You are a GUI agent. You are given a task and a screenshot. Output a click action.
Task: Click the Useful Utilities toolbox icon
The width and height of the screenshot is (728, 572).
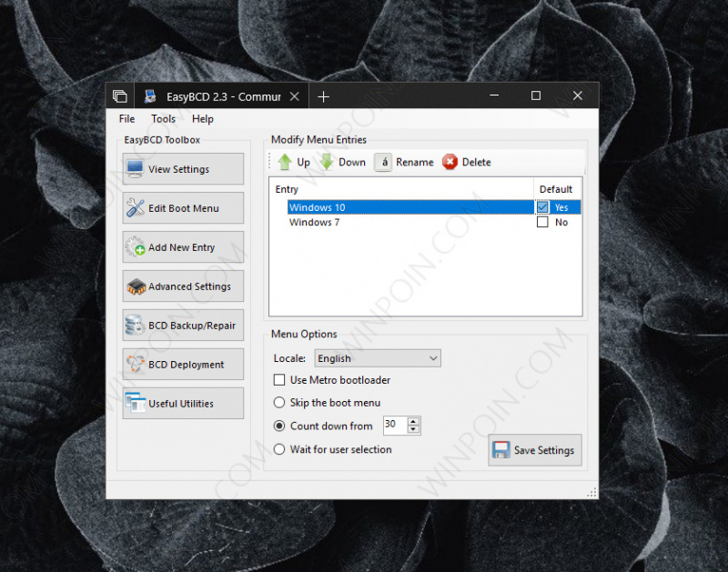click(135, 403)
